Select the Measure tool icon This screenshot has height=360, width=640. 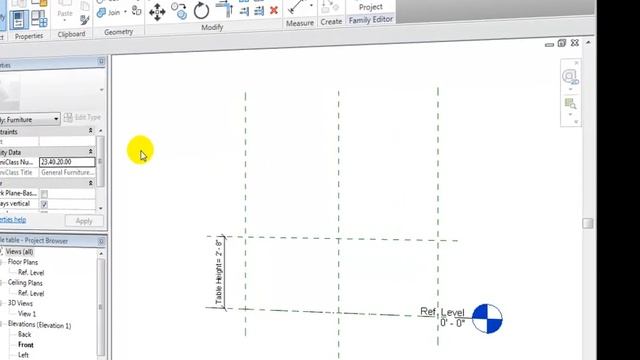click(296, 7)
